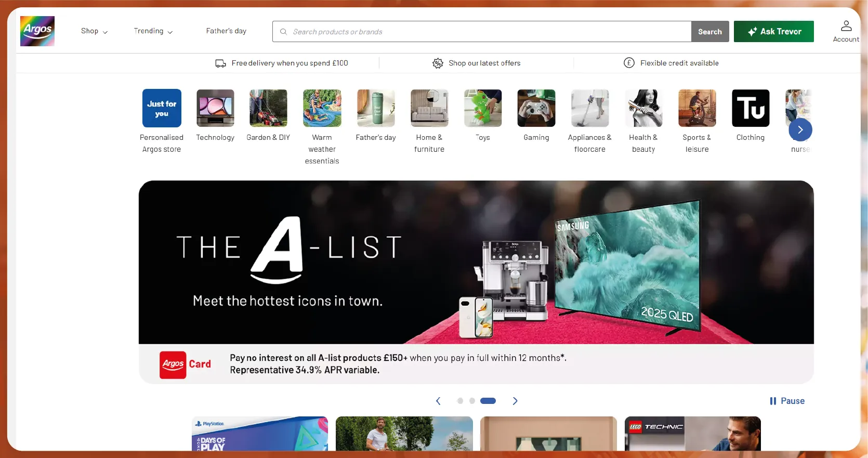Open the Garden & DIY category
The image size is (868, 458).
(268, 108)
